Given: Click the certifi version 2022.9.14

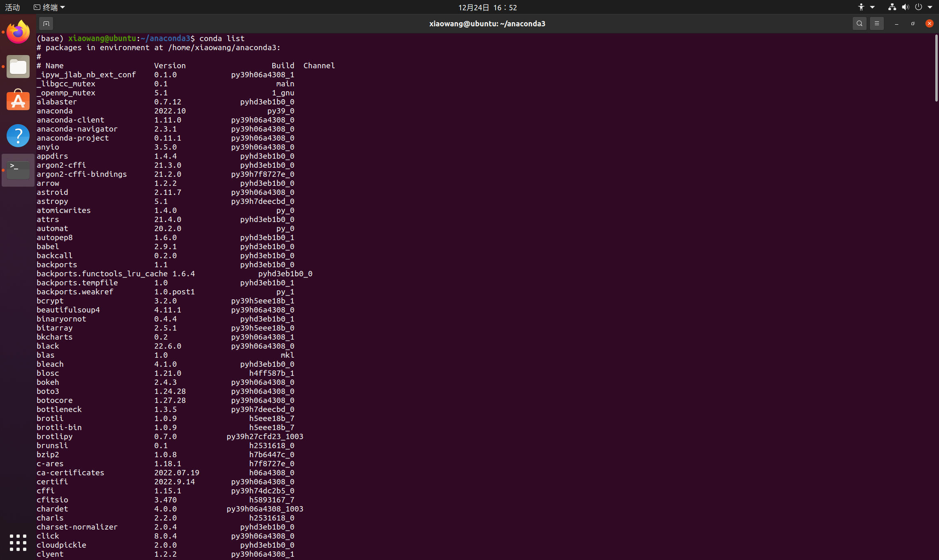Looking at the screenshot, I should pyautogui.click(x=174, y=481).
